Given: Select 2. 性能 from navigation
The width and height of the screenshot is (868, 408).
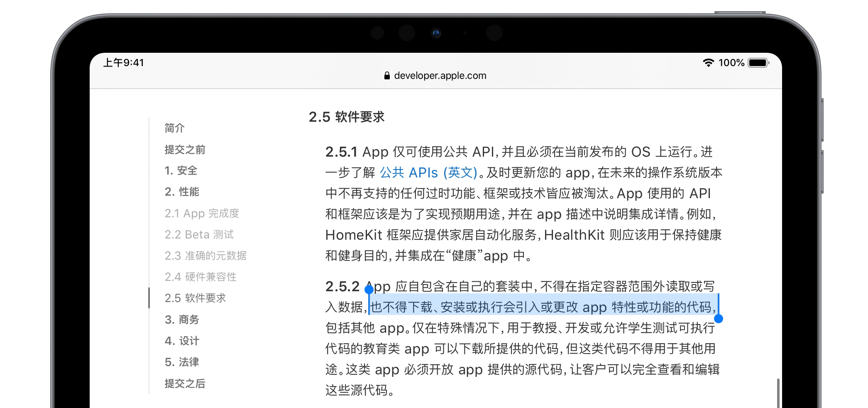Looking at the screenshot, I should pyautogui.click(x=182, y=192).
